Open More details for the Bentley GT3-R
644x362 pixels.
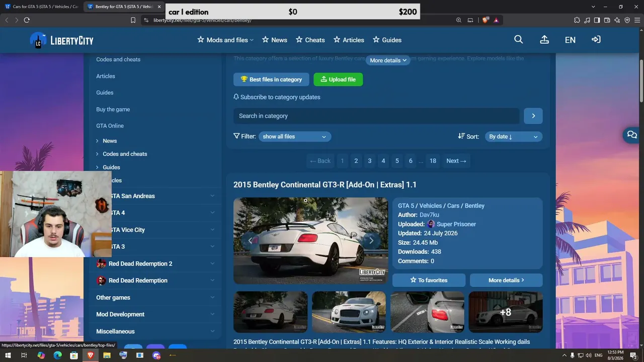pos(506,280)
